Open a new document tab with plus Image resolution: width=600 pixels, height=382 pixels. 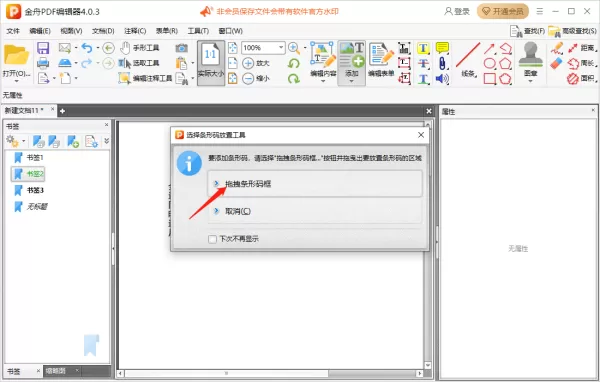point(62,111)
